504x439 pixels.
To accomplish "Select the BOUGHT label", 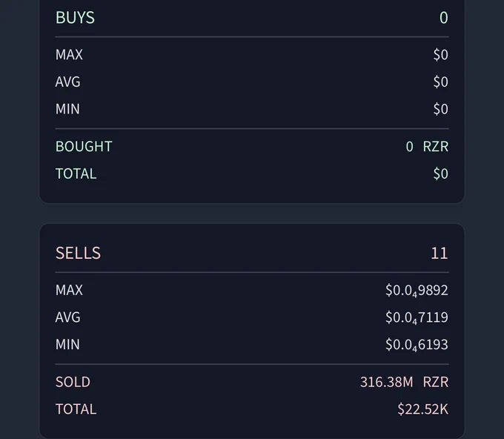I will pyautogui.click(x=84, y=146).
